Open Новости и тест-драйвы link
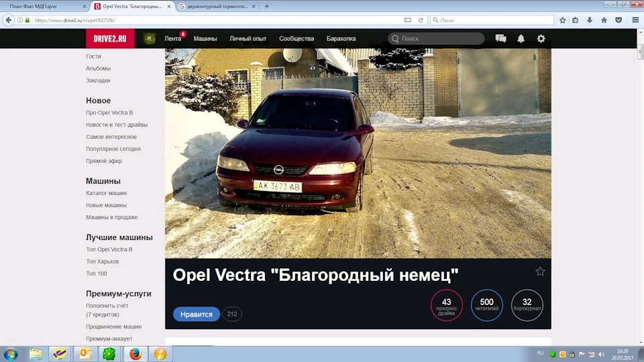The image size is (644, 362). [x=117, y=125]
